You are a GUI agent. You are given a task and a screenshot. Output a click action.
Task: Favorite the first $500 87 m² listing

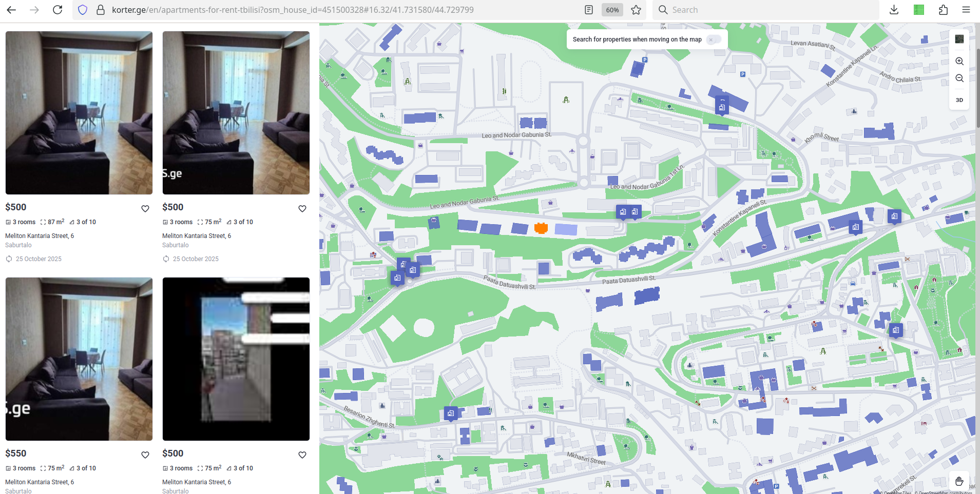(x=145, y=209)
